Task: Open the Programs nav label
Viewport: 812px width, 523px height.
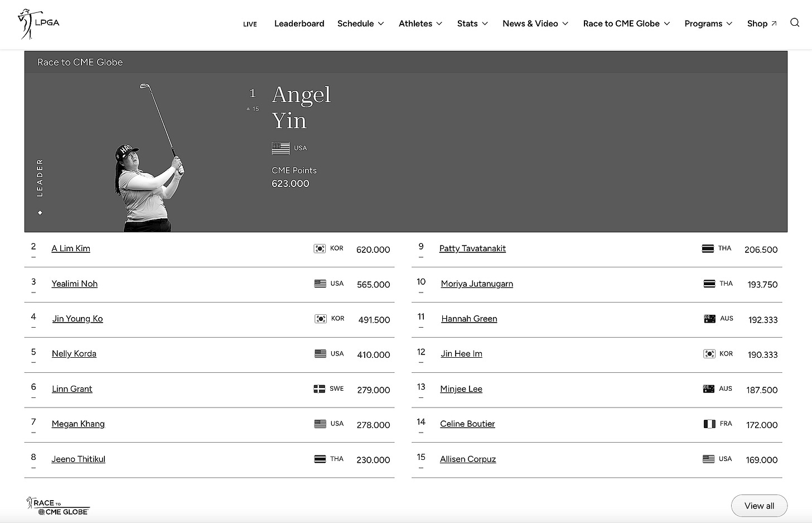Action: 703,23
